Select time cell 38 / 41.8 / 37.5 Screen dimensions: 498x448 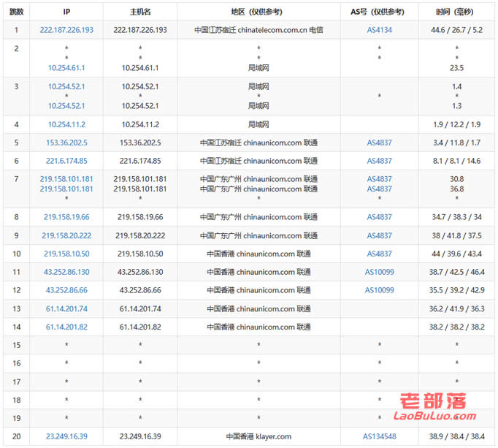(x=456, y=235)
